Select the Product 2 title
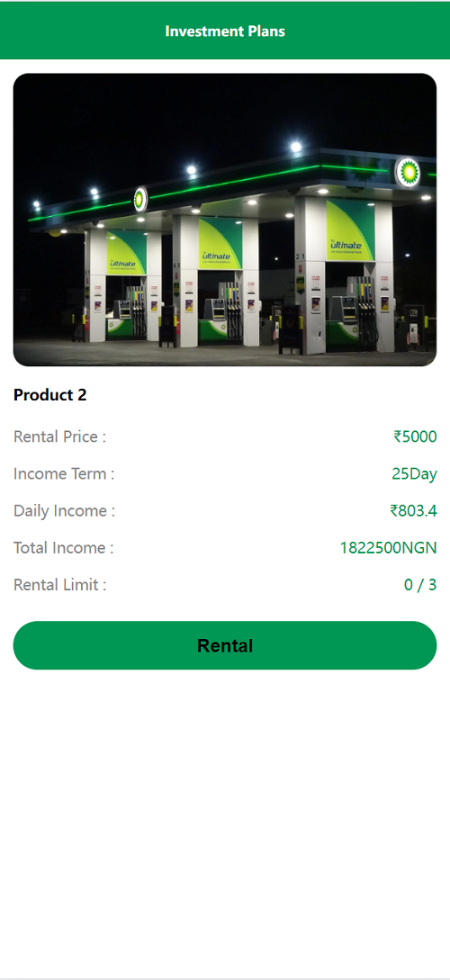This screenshot has width=450, height=980. tap(50, 395)
